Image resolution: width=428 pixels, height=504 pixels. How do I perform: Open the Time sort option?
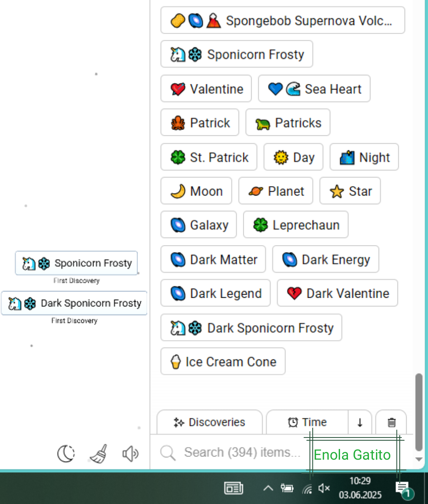[308, 422]
